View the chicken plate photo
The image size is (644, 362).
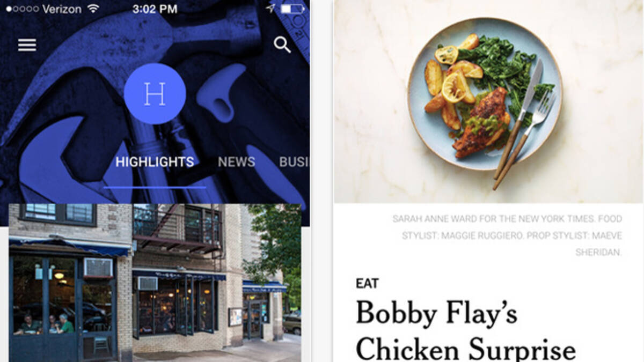488,101
